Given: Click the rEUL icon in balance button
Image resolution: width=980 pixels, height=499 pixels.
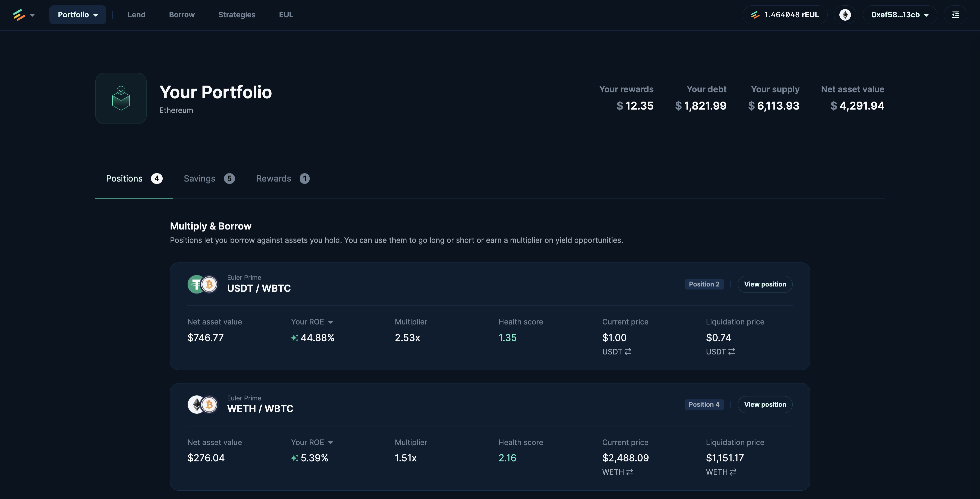Looking at the screenshot, I should 755,15.
